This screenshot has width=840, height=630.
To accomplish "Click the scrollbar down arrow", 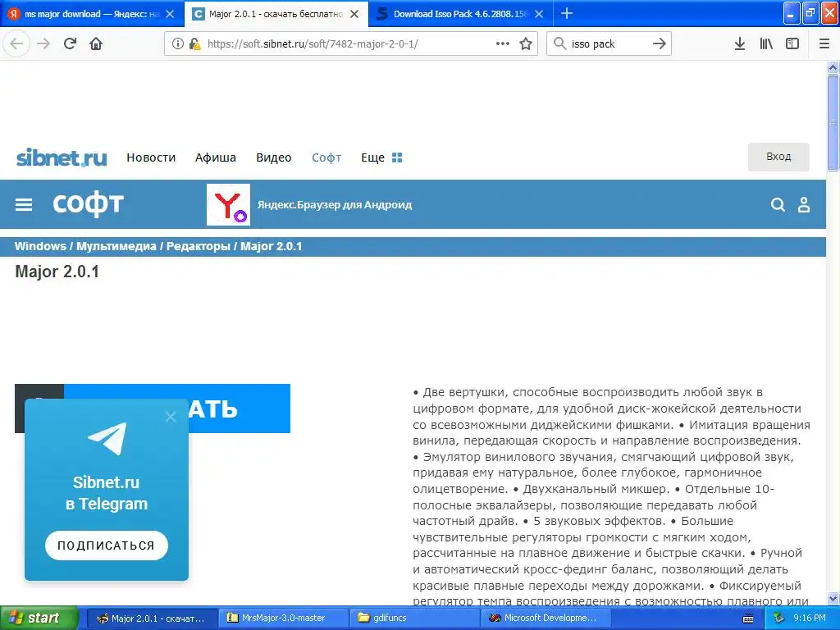I will [833, 598].
